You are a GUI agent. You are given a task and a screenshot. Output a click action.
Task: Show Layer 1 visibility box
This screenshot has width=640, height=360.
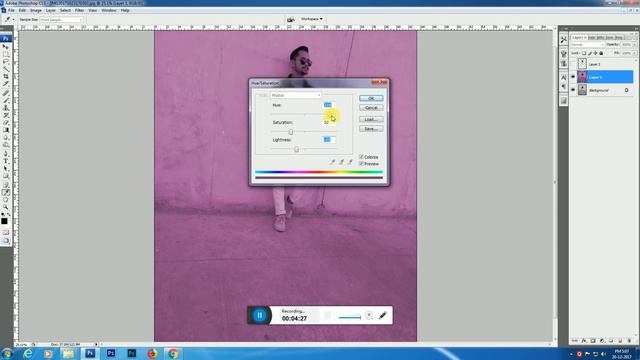tap(573, 64)
